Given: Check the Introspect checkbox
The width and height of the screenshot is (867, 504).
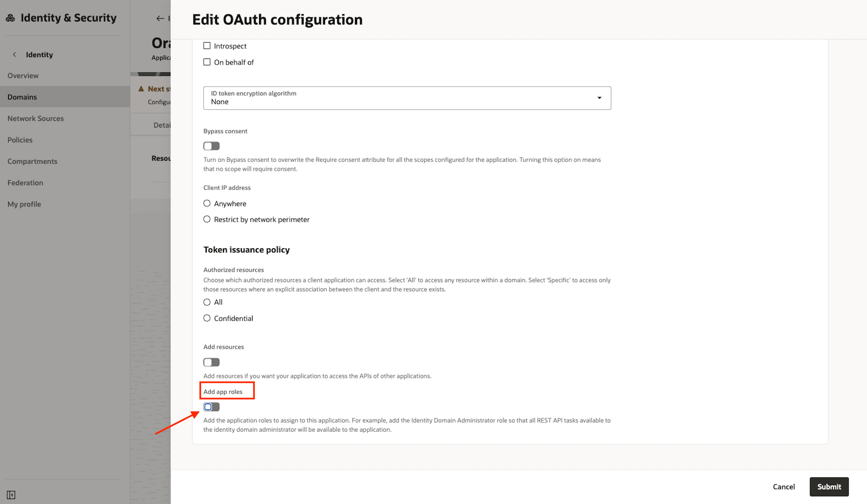Looking at the screenshot, I should tap(207, 46).
